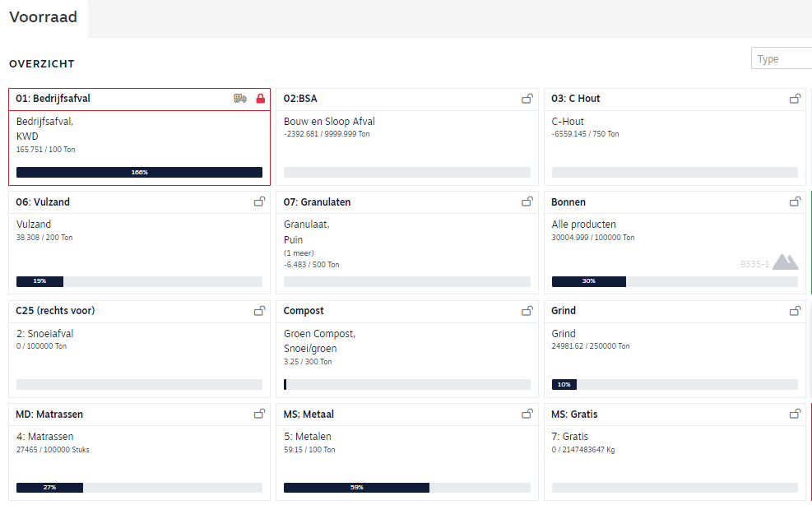Toggle the lock on the Grind card
The width and height of the screenshot is (812, 505).
coord(795,311)
